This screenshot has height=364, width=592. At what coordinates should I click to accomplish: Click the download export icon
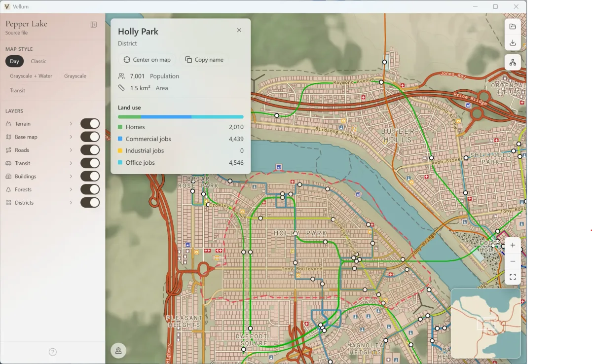pos(513,42)
